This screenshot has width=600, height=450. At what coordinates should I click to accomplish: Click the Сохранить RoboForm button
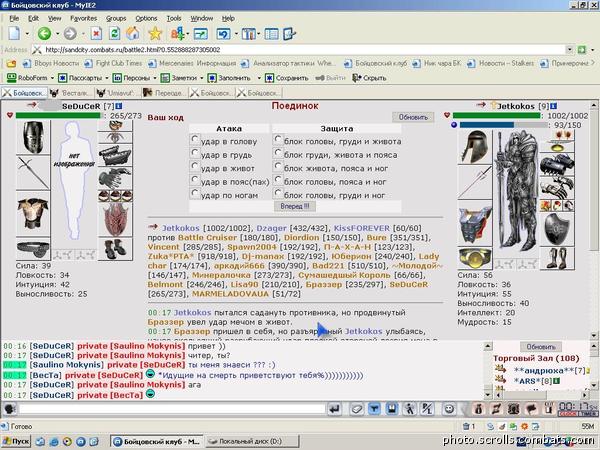[x=287, y=78]
